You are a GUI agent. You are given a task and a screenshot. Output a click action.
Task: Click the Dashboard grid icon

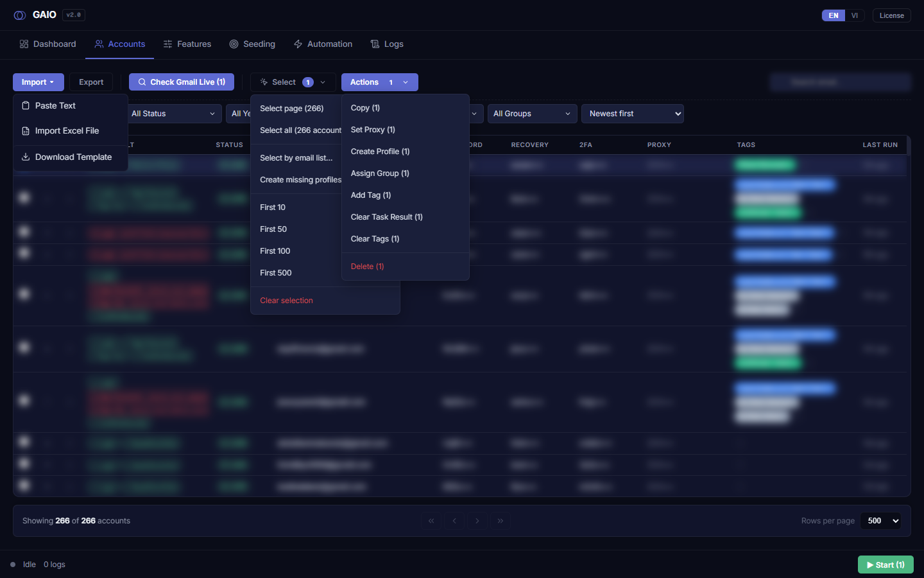[x=24, y=44]
